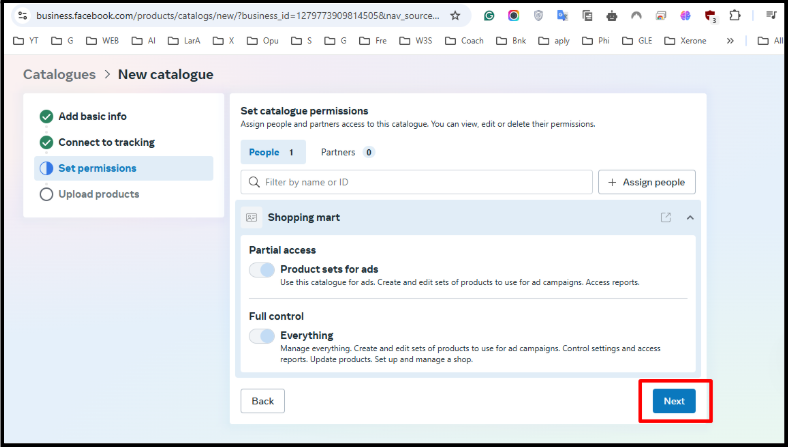
Task: Click the Grammarly extension icon
Action: coord(488,16)
